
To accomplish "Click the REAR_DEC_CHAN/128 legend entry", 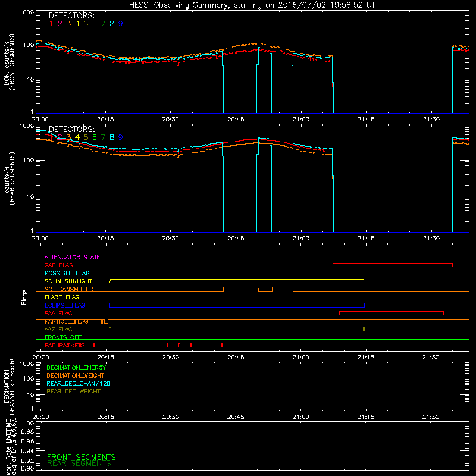I will pyautogui.click(x=79, y=383).
